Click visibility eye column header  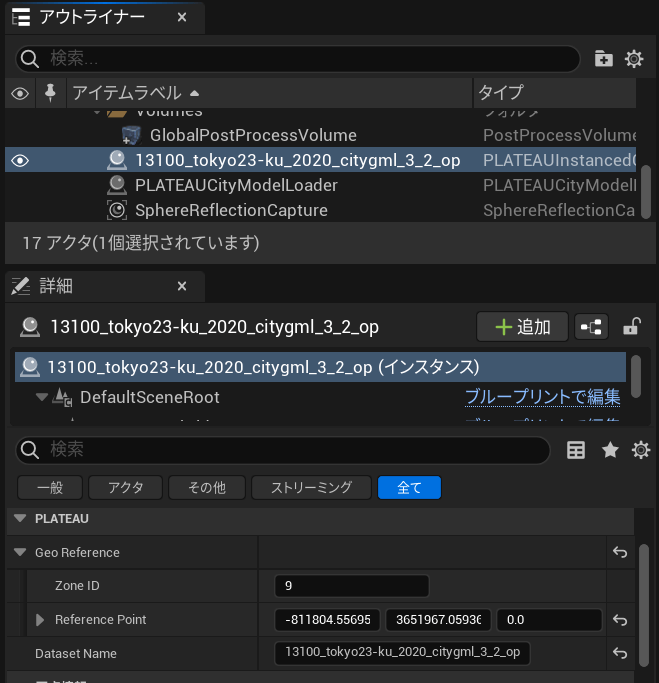(x=20, y=93)
